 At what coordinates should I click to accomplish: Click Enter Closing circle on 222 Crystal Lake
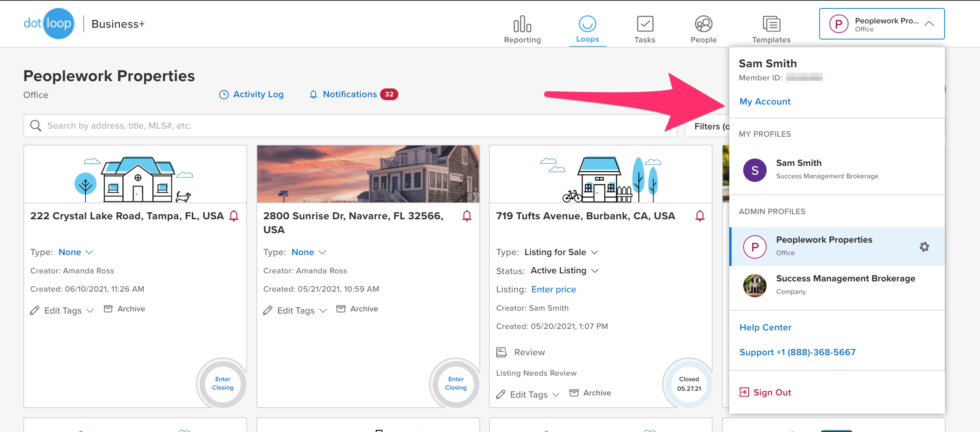click(x=223, y=383)
